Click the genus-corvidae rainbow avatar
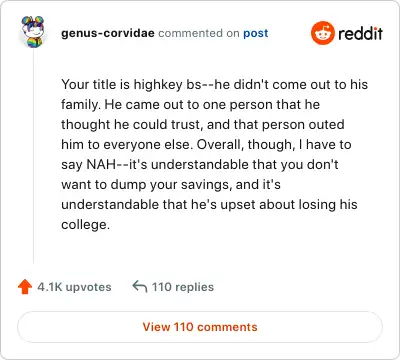Viewport: 400px width, 360px height. (x=33, y=32)
